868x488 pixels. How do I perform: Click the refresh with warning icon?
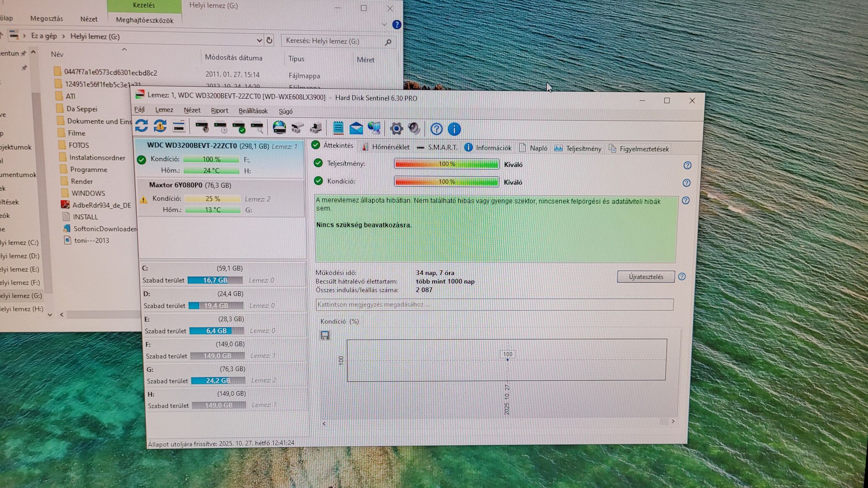(160, 127)
